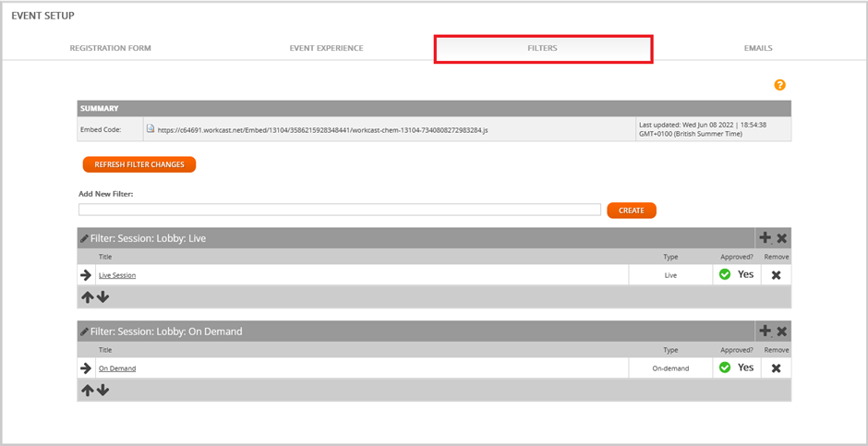Switch to Registration Form tab

coord(110,48)
